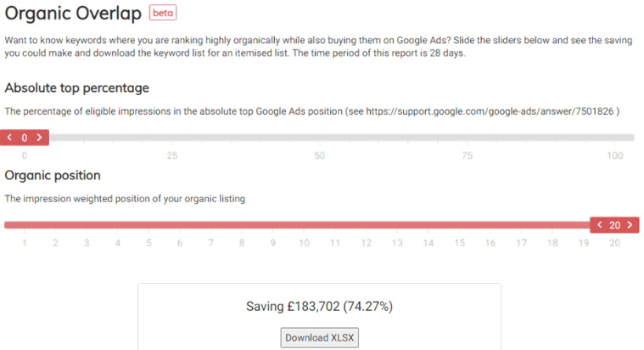Click right arrow on Absolute top percentage handle

pos(39,138)
